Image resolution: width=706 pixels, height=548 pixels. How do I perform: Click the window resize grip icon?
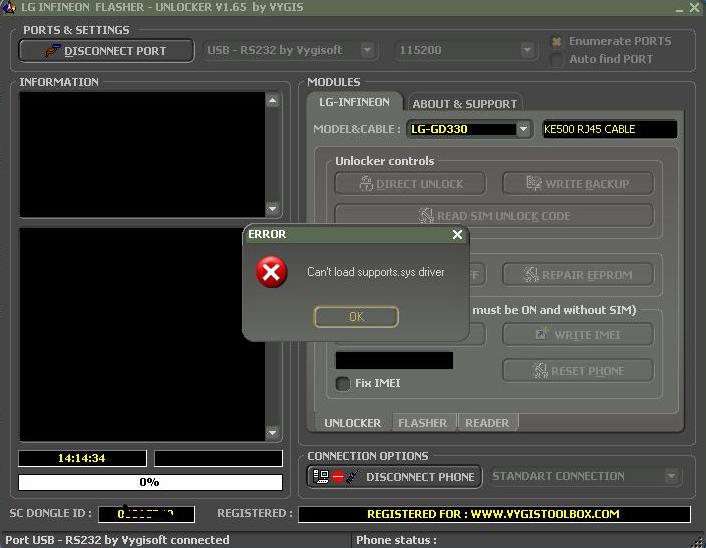[x=698, y=541]
